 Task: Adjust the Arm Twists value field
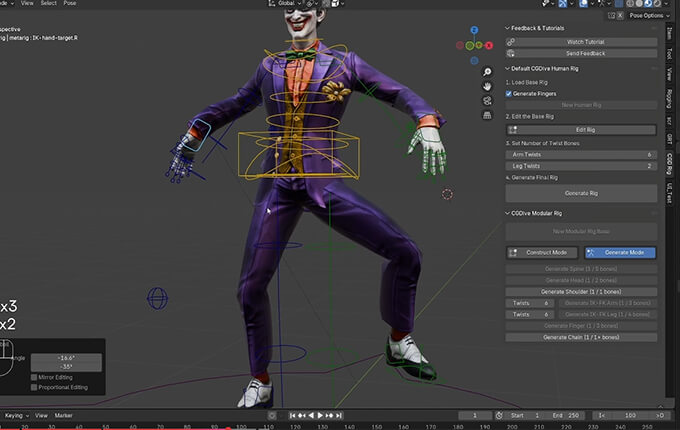581,155
